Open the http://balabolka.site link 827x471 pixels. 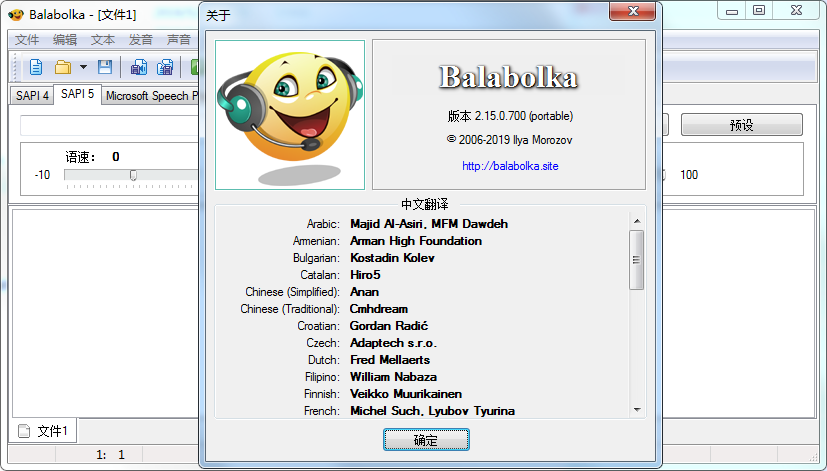pos(510,166)
